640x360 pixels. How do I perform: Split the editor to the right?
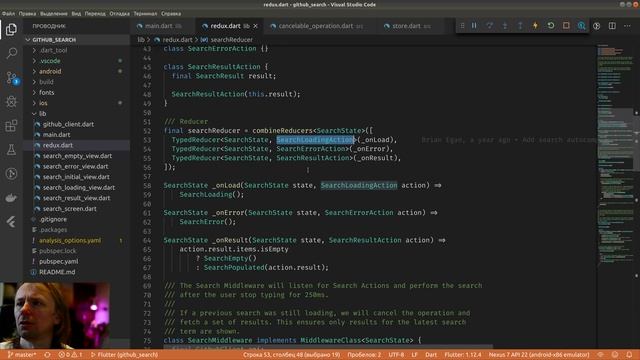[612, 26]
